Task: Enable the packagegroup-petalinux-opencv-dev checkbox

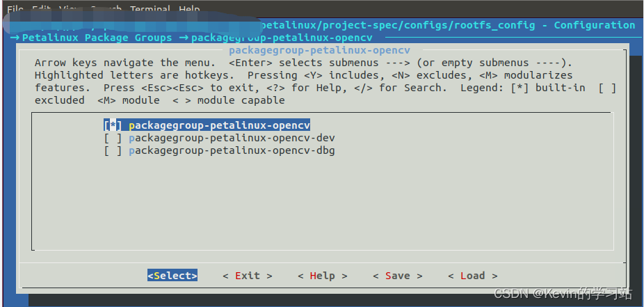Action: coord(113,138)
